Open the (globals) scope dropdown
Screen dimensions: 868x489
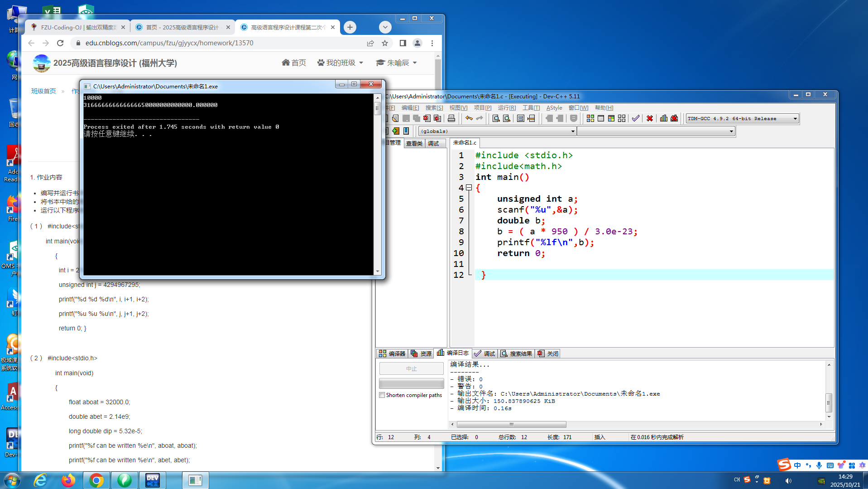[572, 131]
